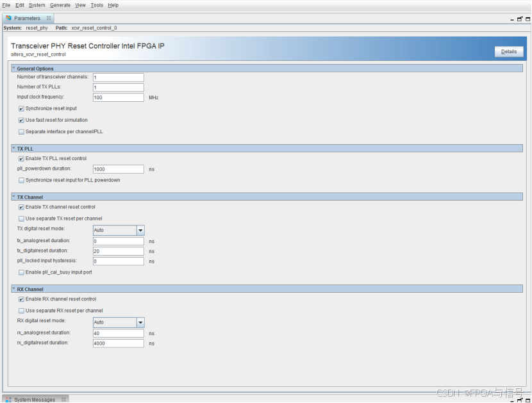Undock the Parameters panel
Screen dimensions: 532x403
[x=519, y=19]
